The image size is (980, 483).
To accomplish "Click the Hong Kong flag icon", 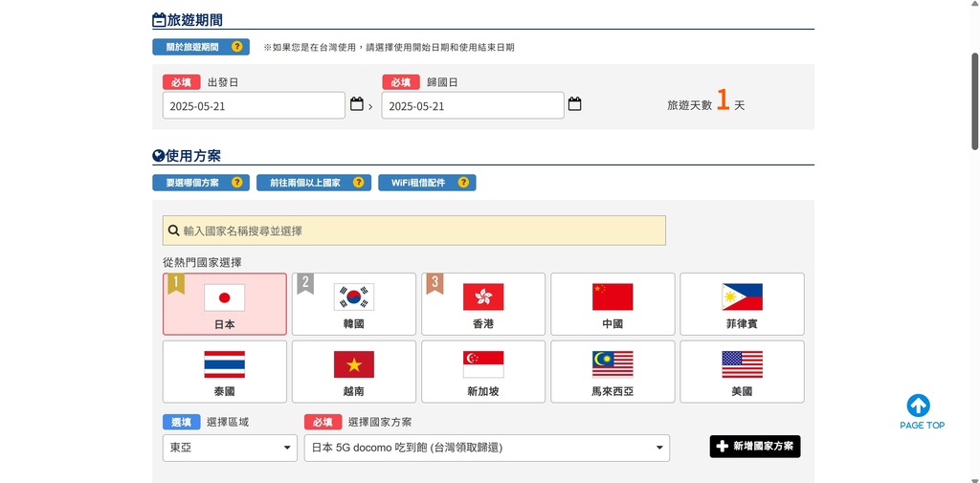I will pyautogui.click(x=483, y=297).
